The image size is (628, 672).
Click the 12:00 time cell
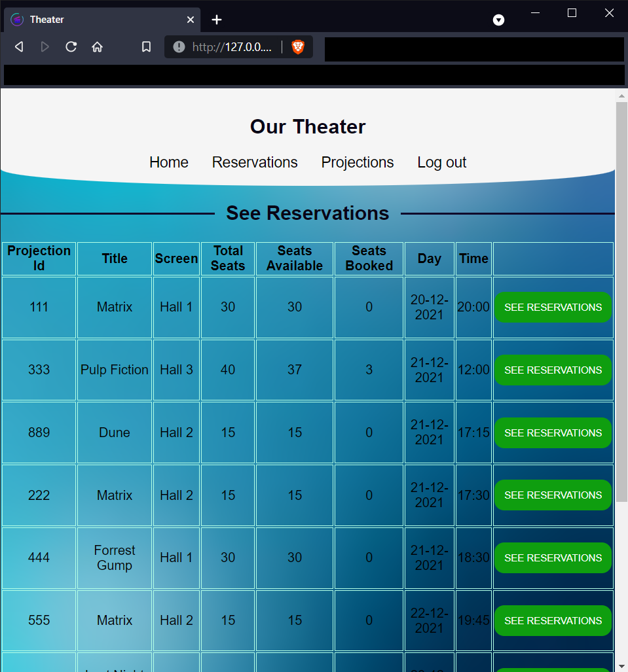coord(473,370)
